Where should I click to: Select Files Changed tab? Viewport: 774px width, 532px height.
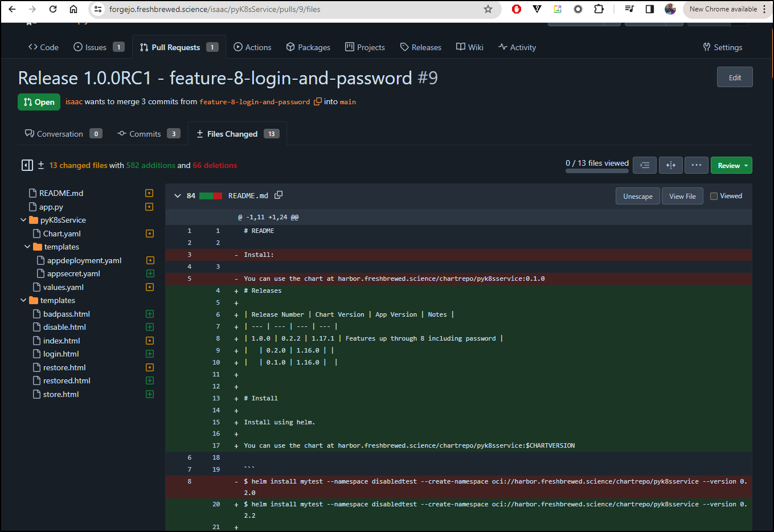point(237,134)
